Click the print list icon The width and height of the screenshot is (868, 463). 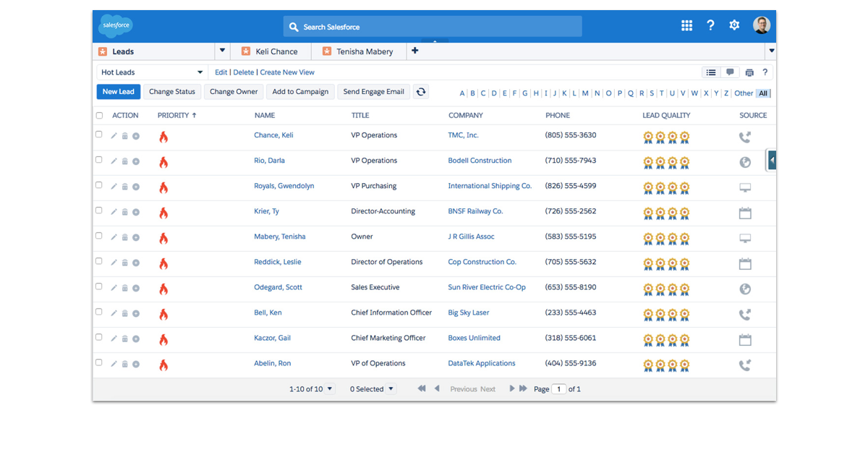(749, 72)
